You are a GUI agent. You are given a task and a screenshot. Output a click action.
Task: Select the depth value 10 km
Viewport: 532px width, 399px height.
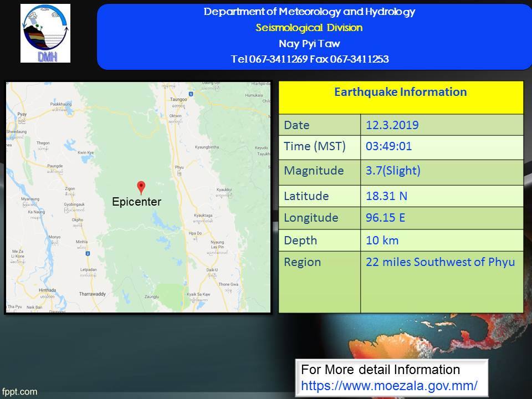click(382, 240)
